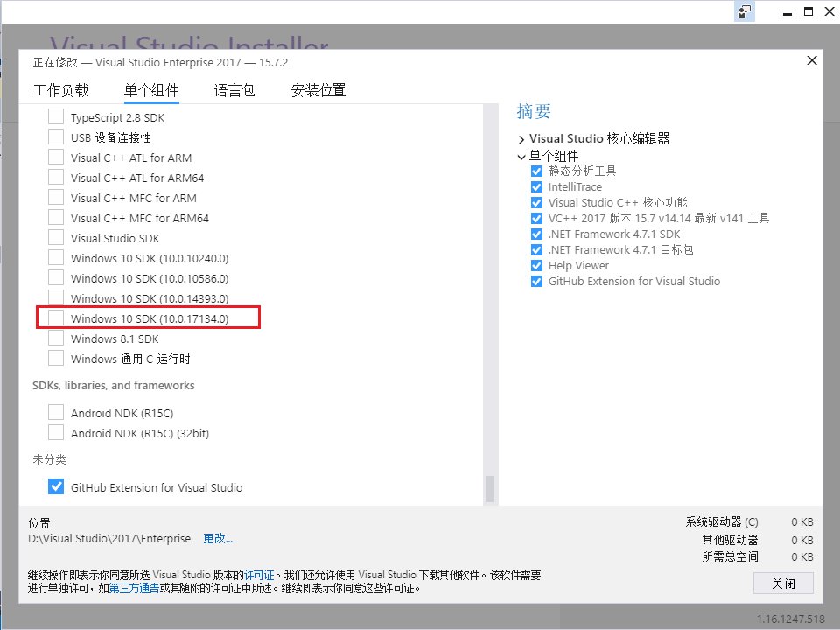
Task: Check USB 设备连接性 component
Action: click(56, 136)
